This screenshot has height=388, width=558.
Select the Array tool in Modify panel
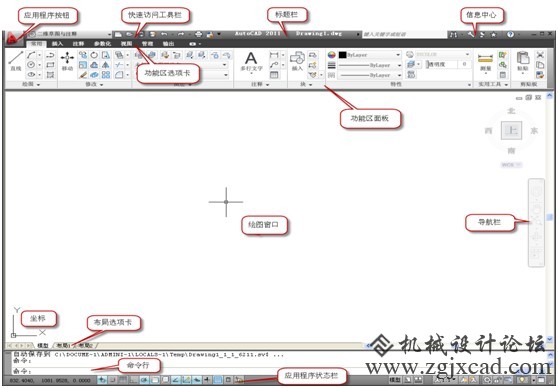coord(105,75)
